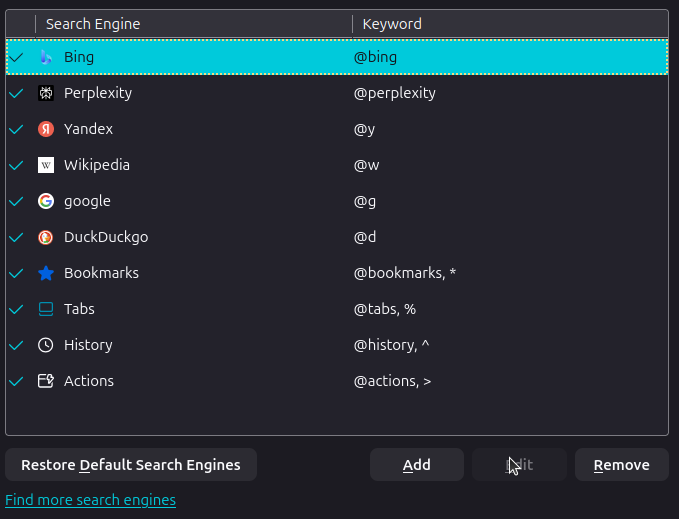
Task: Open the Find more search engines link
Action: tap(90, 500)
